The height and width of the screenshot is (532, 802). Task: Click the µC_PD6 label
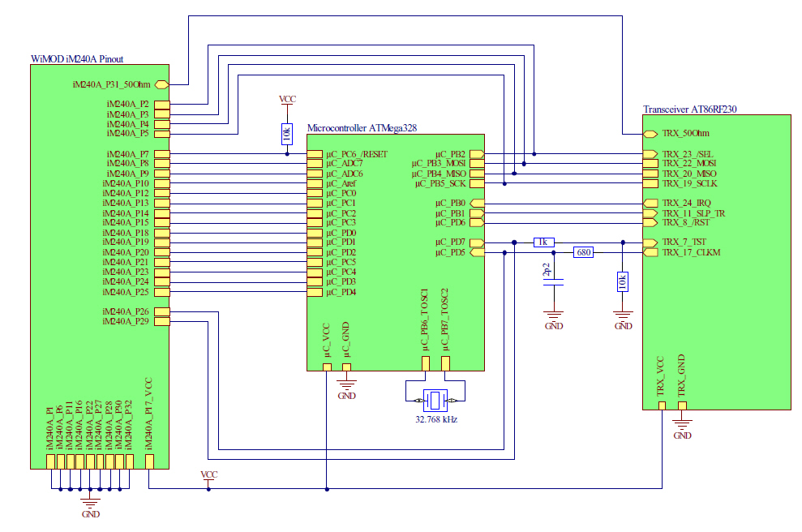[x=450, y=222]
